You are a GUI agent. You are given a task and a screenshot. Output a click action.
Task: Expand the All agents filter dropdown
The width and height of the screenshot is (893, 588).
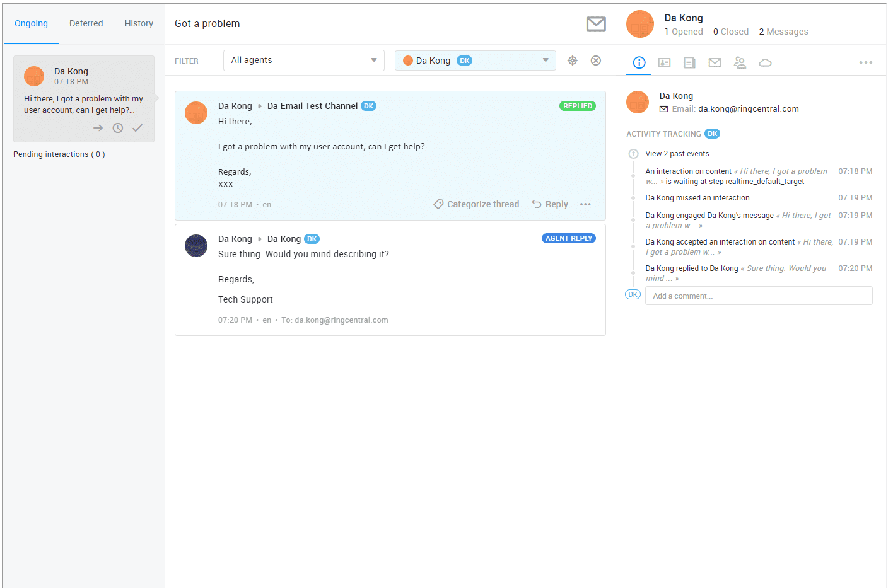point(303,61)
